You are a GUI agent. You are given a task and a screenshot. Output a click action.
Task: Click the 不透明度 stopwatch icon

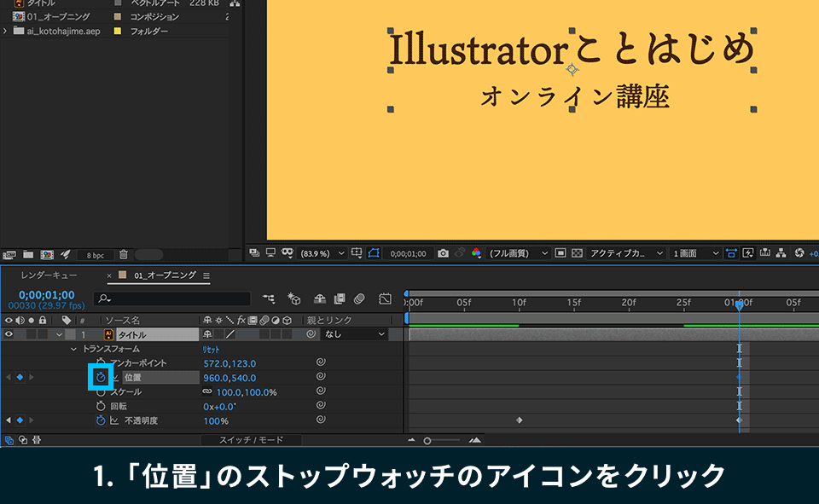click(101, 420)
